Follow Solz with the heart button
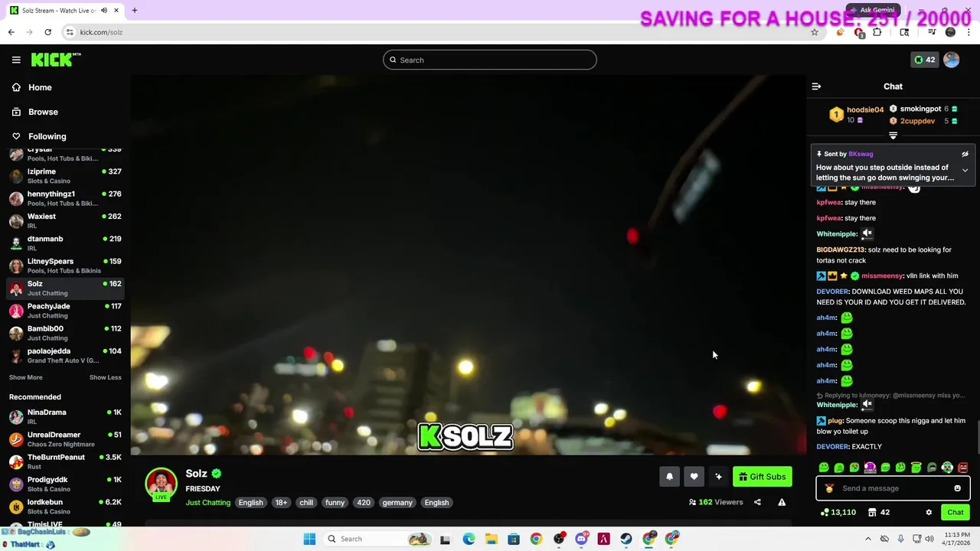This screenshot has width=980, height=551. (x=694, y=477)
